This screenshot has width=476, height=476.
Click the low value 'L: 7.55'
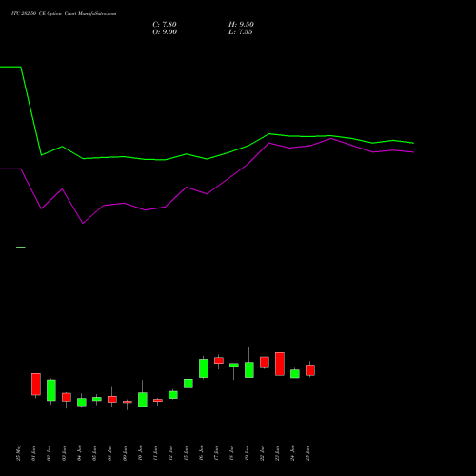pyautogui.click(x=241, y=32)
